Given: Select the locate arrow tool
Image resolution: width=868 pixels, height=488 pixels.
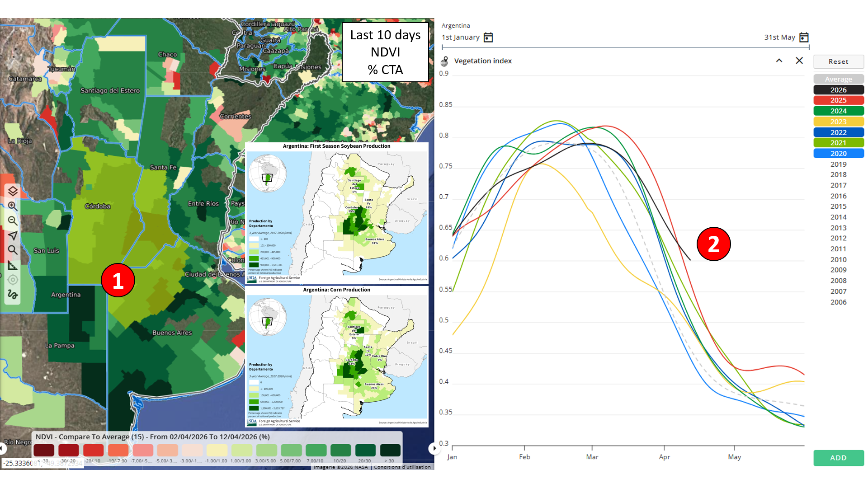Looking at the screenshot, I should click(x=13, y=235).
